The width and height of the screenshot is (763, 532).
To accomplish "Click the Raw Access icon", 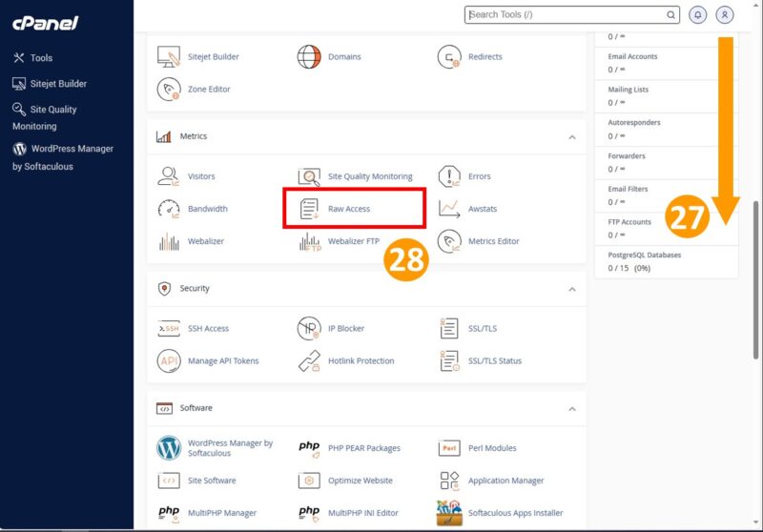I will [309, 209].
